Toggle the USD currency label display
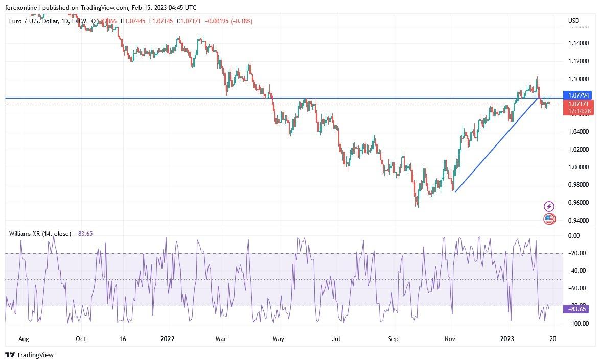Viewport: 601px width, 364px height. [573, 21]
